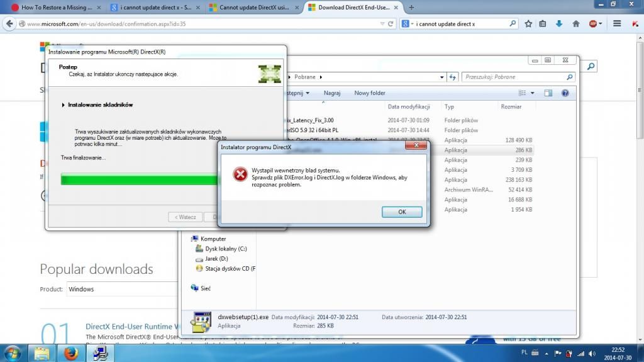
Task: Click the dxwebsetup(1).exe file icon in details pane
Action: click(x=201, y=322)
